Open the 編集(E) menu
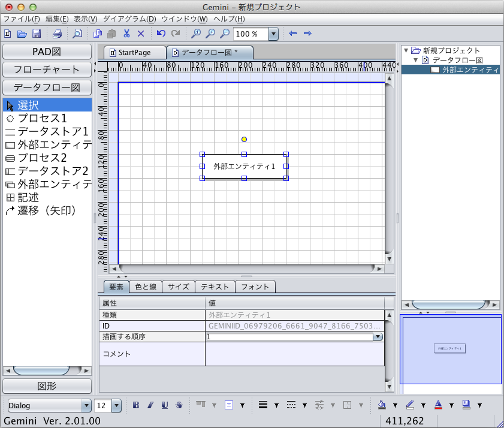Screen dimensions: 504x428 57,19
